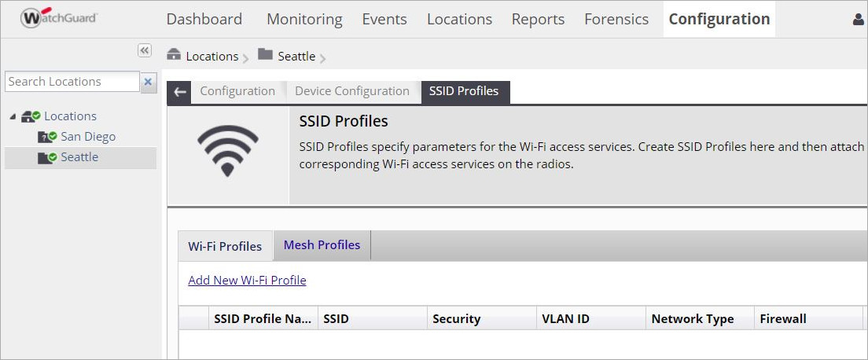This screenshot has height=360, width=868.
Task: Clear the Search Locations field
Action: pos(149,82)
